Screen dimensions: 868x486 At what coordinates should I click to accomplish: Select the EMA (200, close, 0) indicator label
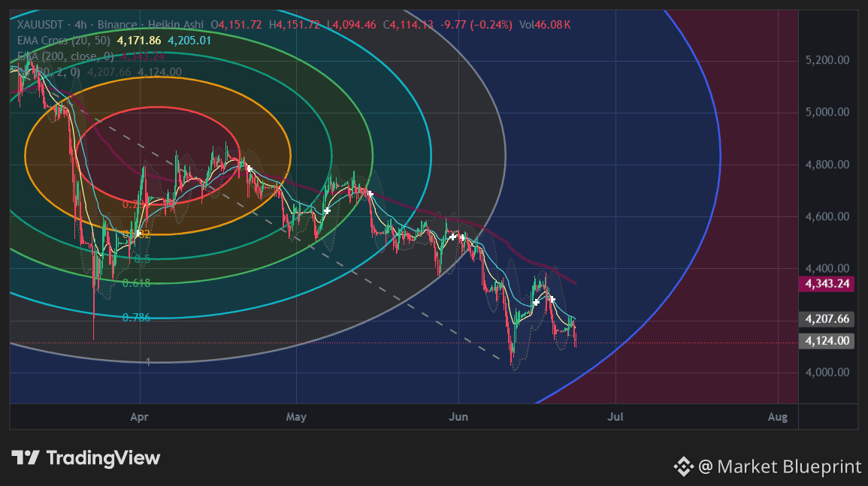[65, 56]
